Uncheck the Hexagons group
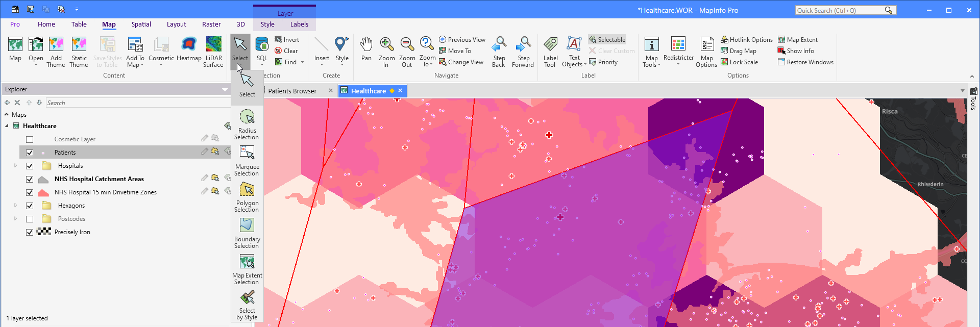 (30, 206)
